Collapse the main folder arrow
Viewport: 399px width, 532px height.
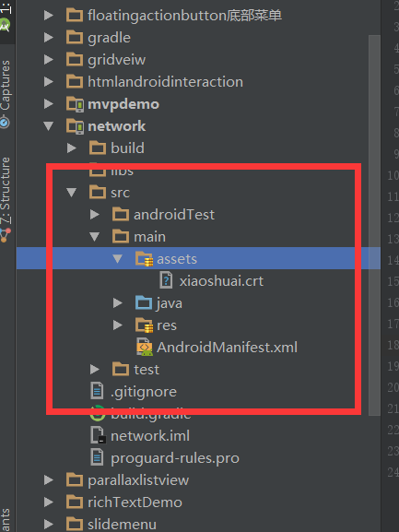[95, 237]
